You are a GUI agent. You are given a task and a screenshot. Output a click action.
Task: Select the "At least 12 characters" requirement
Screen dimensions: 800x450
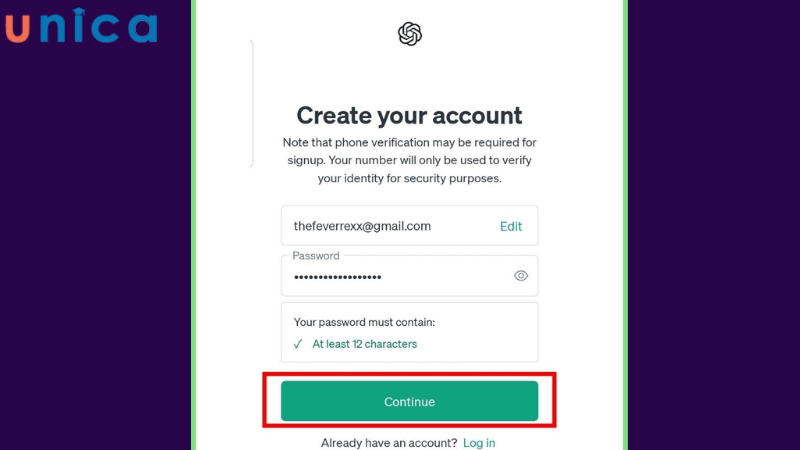click(364, 344)
